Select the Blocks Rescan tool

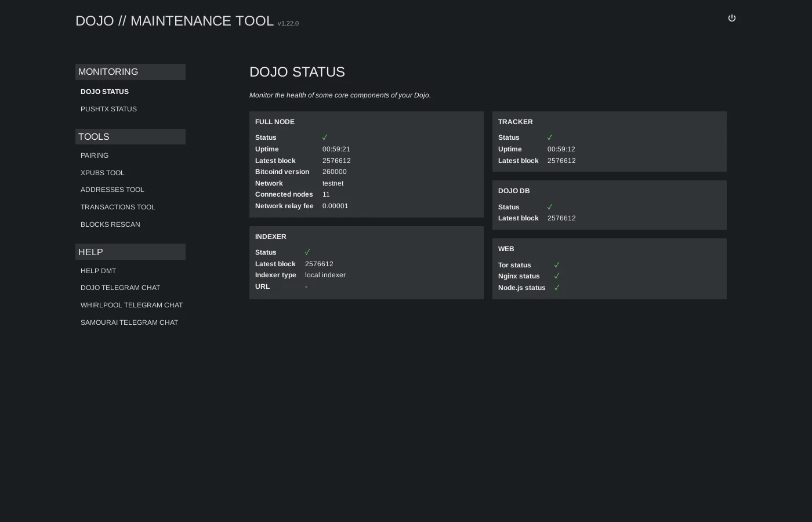(x=110, y=224)
